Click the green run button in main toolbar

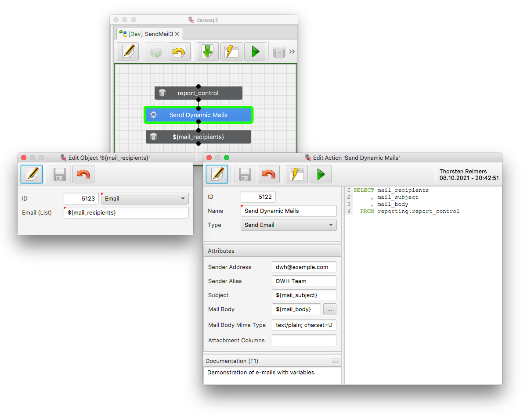coord(255,52)
